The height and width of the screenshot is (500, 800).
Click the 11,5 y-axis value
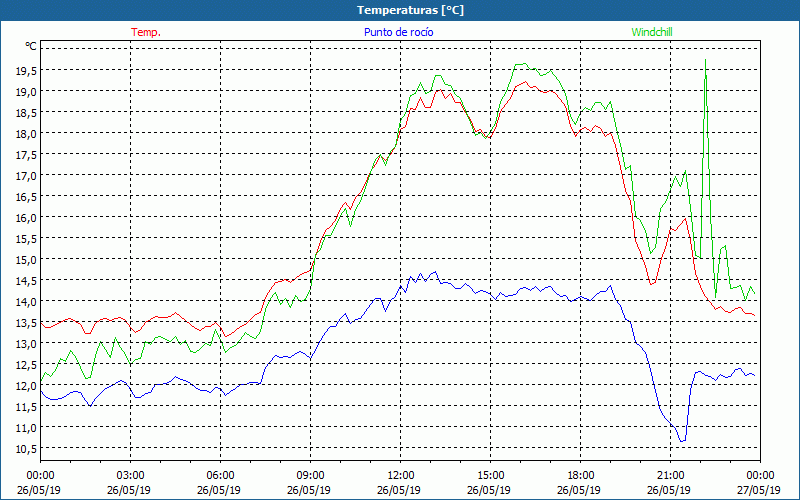pos(26,407)
